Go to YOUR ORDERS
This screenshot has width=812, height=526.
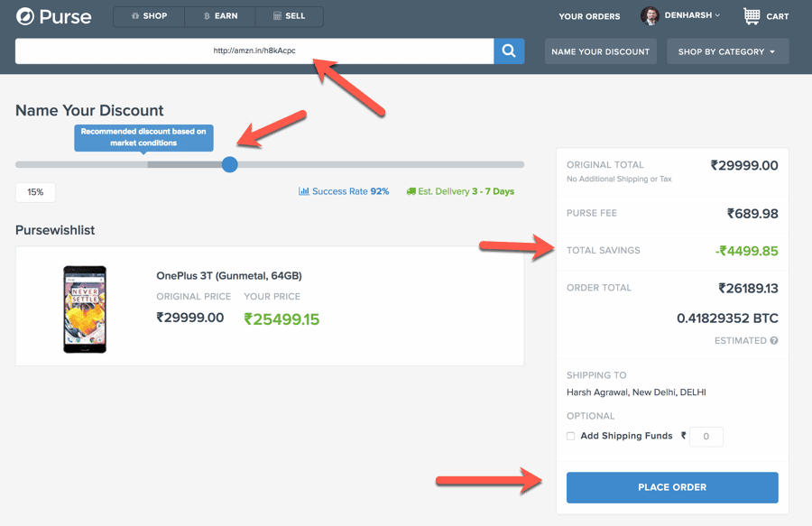click(x=589, y=16)
